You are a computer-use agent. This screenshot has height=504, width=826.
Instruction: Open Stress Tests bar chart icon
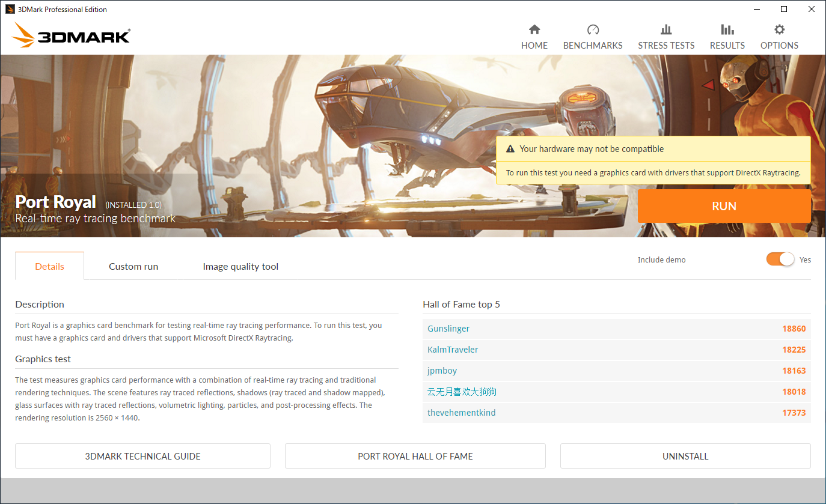point(666,29)
